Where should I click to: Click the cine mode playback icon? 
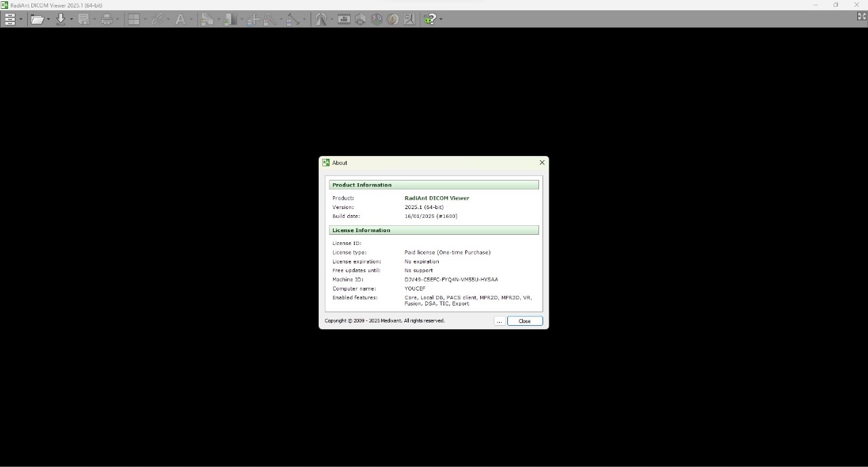344,19
